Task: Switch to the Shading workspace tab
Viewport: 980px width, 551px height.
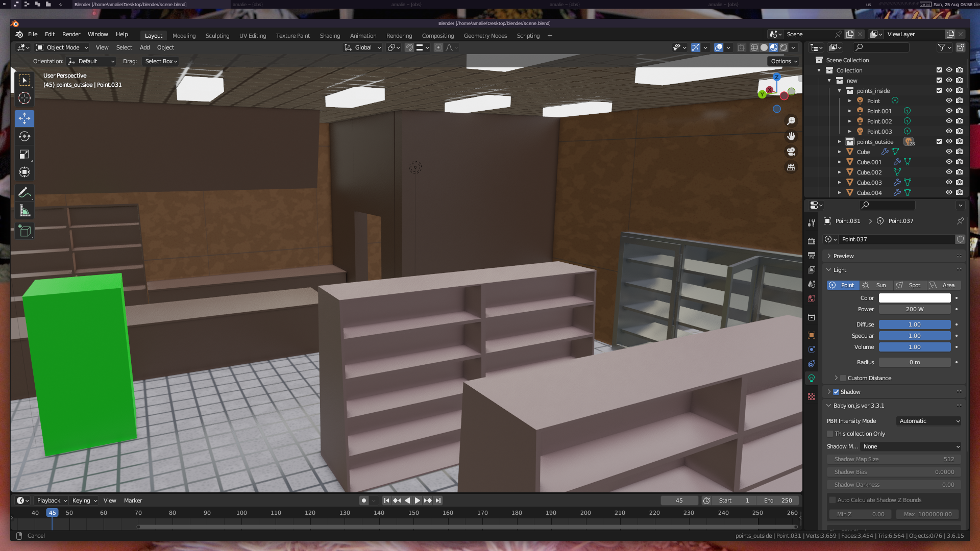Action: point(330,36)
